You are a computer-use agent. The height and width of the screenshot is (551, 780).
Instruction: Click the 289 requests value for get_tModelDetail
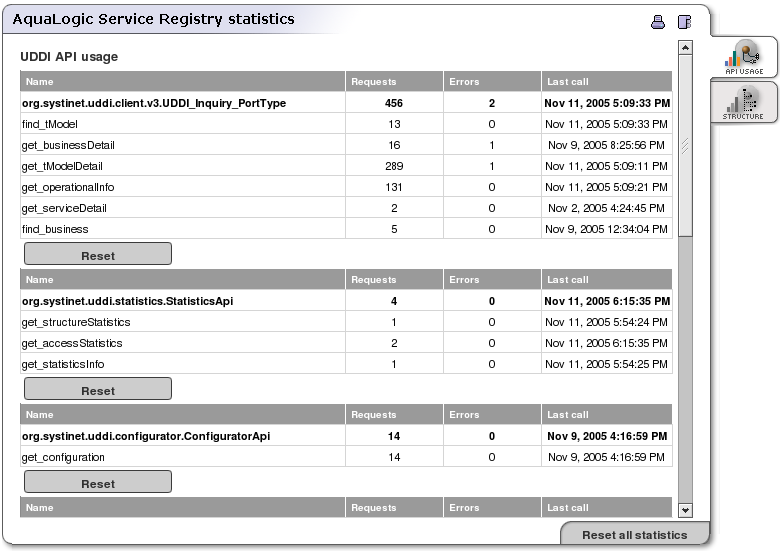click(394, 166)
